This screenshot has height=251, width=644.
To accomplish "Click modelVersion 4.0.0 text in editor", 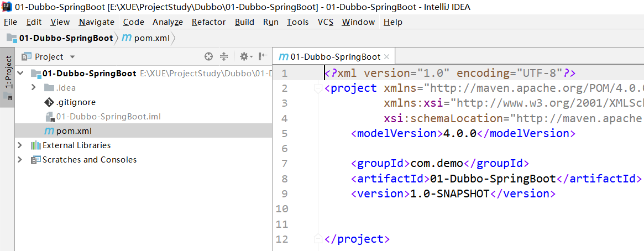I will [x=459, y=133].
